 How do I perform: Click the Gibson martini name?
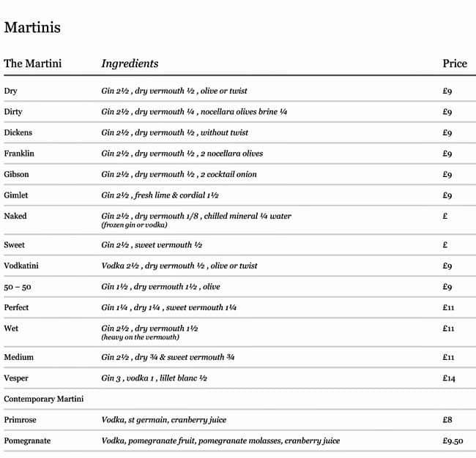(17, 174)
